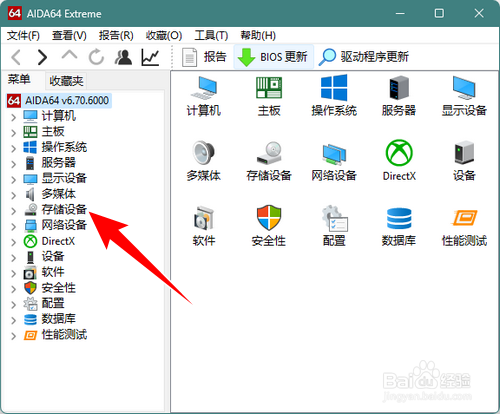Open the 设备 tower icon in the right pane
The width and height of the screenshot is (500, 414).
(464, 161)
